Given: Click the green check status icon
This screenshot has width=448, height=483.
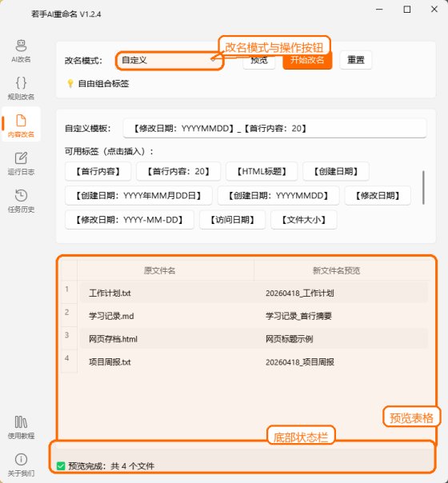Looking at the screenshot, I should [x=61, y=466].
